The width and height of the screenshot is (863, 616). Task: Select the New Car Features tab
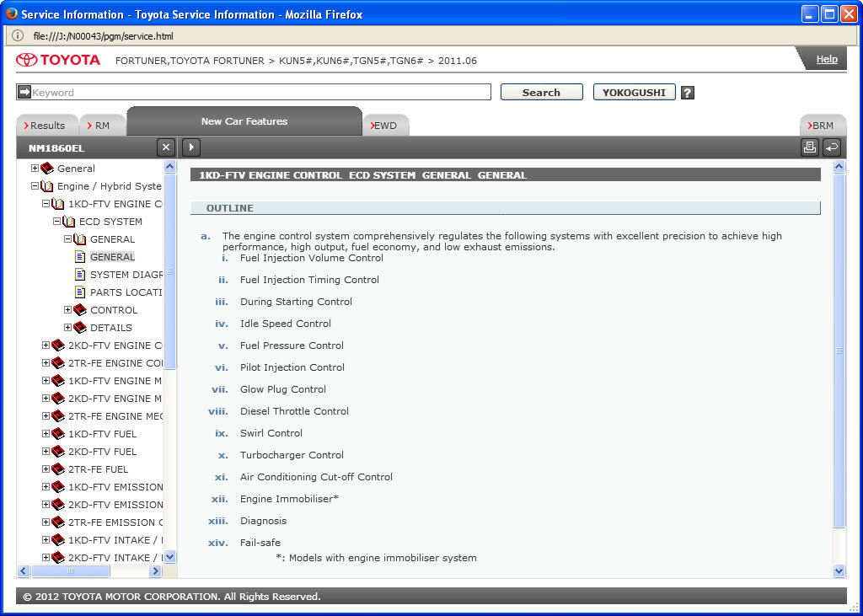pyautogui.click(x=244, y=121)
